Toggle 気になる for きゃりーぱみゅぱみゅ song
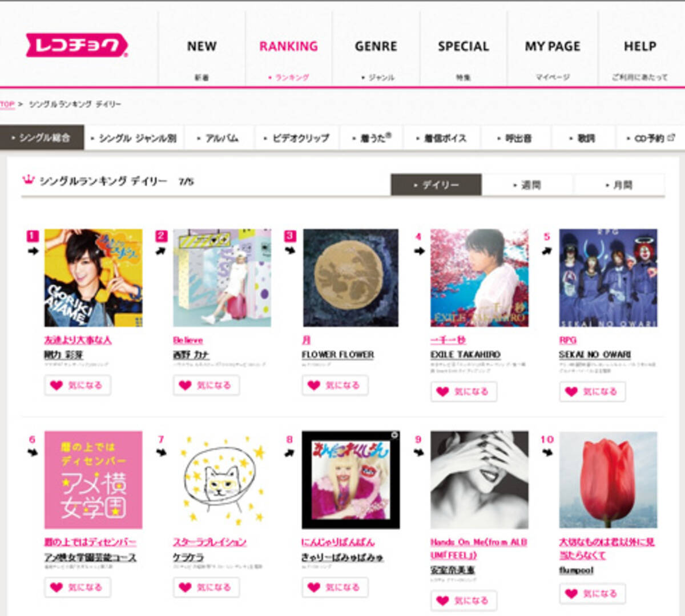Viewport: 685px width, 616px height. pyautogui.click(x=335, y=587)
